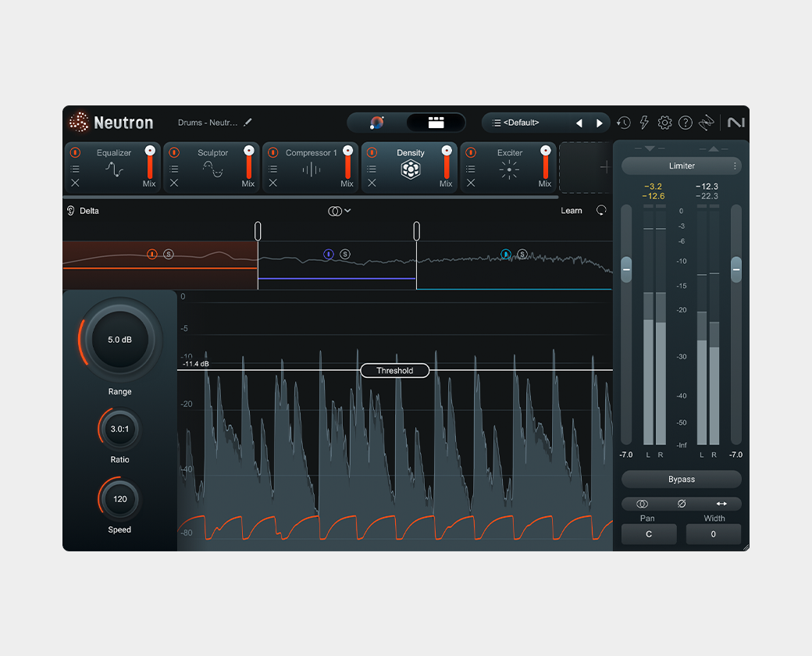Open the Compressor 1 presets list icon
Image resolution: width=812 pixels, height=656 pixels.
tap(273, 169)
